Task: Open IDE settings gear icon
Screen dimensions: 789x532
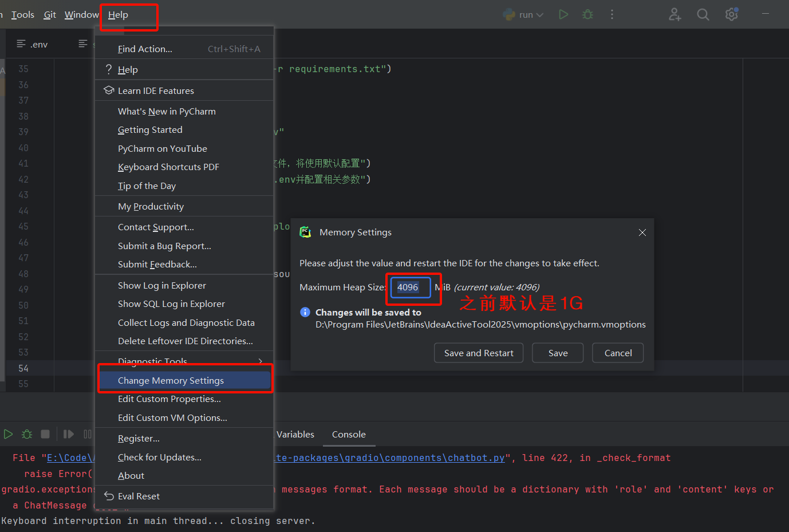Action: coord(732,14)
